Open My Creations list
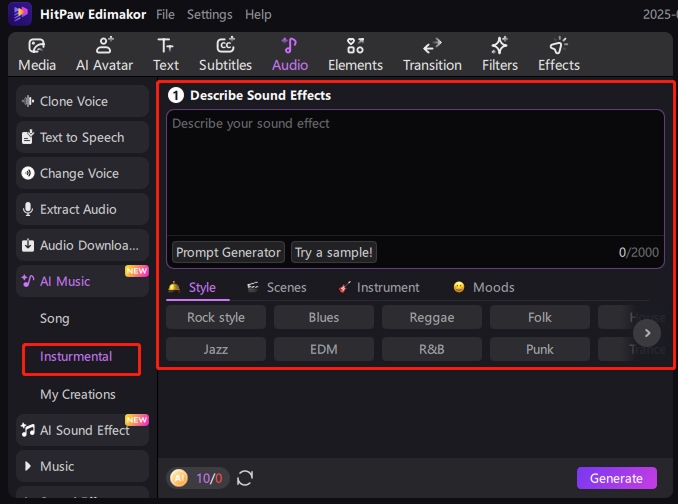Image resolution: width=678 pixels, height=504 pixels. click(x=78, y=394)
